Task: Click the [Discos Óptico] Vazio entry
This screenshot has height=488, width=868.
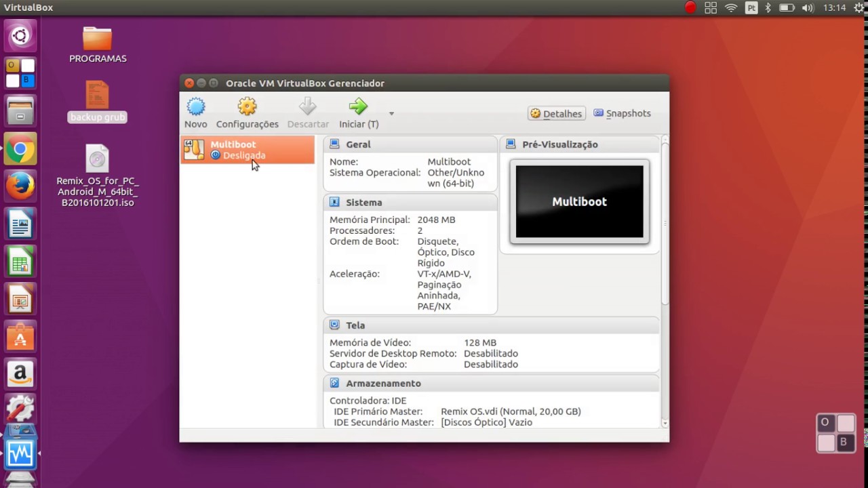Action: (x=486, y=422)
